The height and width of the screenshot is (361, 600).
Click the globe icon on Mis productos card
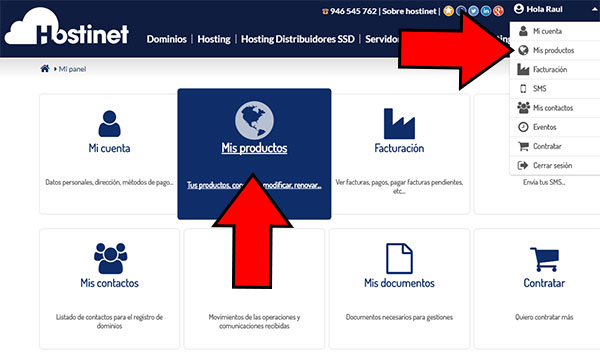(x=254, y=121)
